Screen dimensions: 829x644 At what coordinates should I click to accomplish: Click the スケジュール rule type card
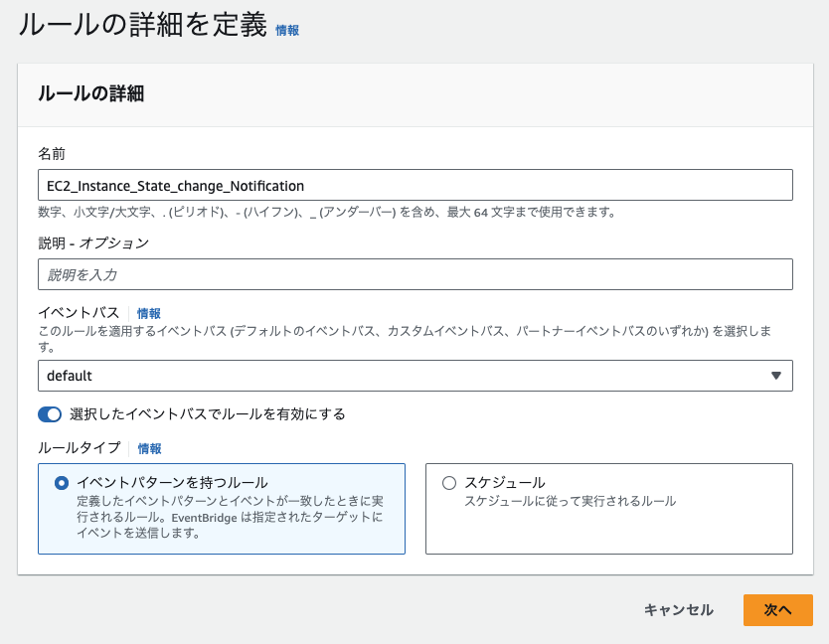pyautogui.click(x=609, y=509)
